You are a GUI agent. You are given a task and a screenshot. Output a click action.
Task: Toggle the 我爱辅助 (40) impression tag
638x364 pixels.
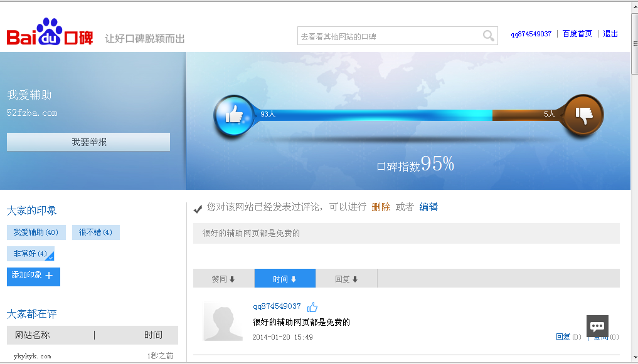click(x=36, y=232)
